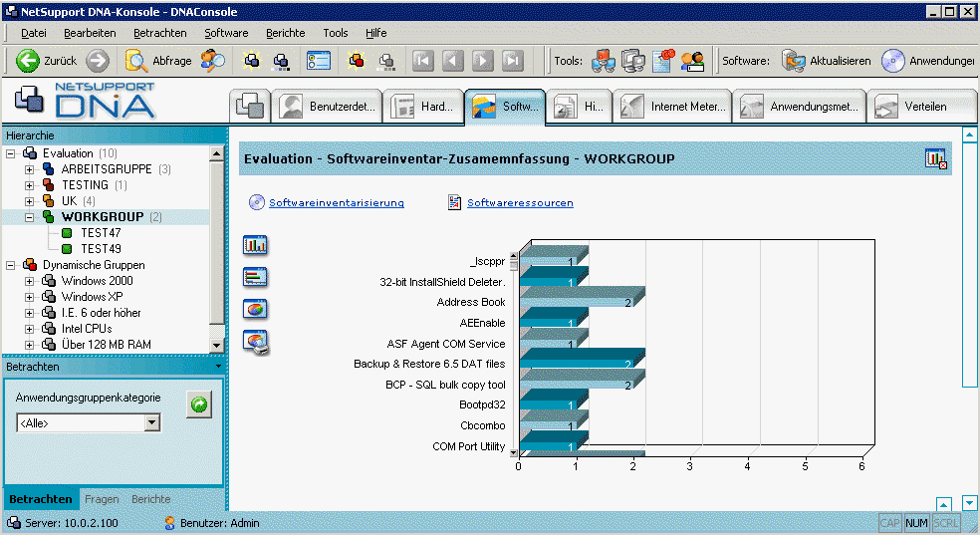Click hierarchy scrollbar down arrow
980x535 pixels.
pos(216,345)
